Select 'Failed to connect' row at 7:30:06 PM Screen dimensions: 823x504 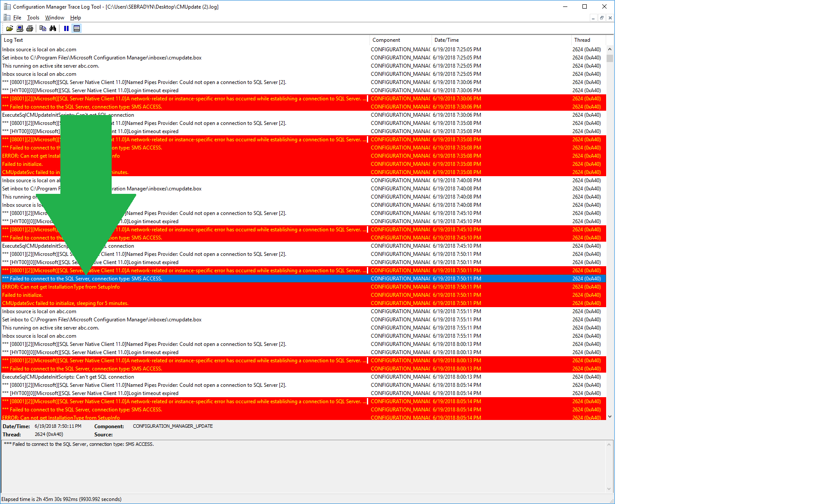coord(304,107)
